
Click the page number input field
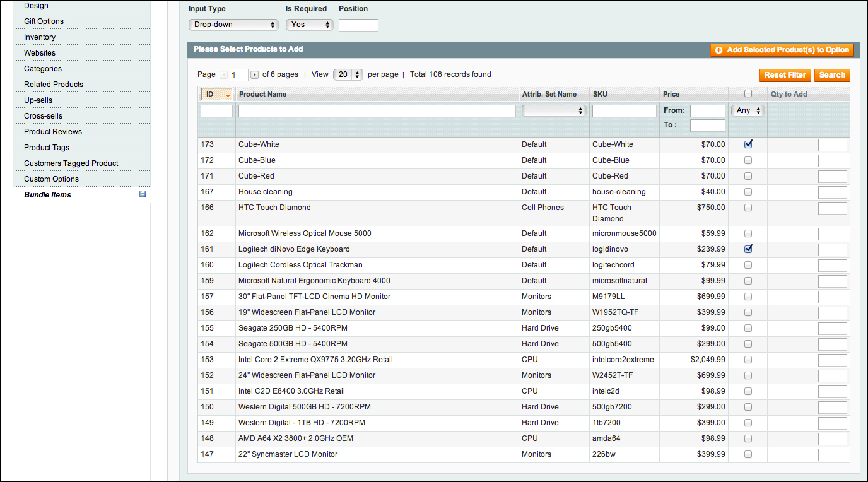(x=239, y=75)
